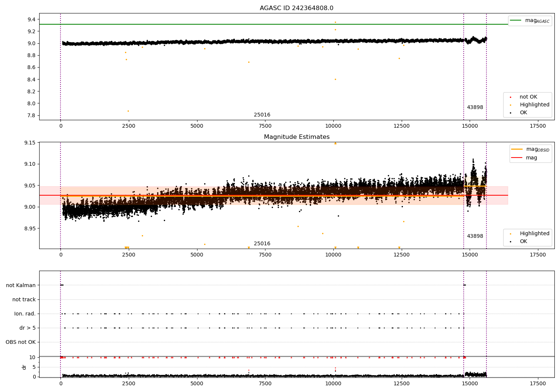Click dr axis tick 10 on bottom plot
The height and width of the screenshot is (392, 560).
pos(32,358)
